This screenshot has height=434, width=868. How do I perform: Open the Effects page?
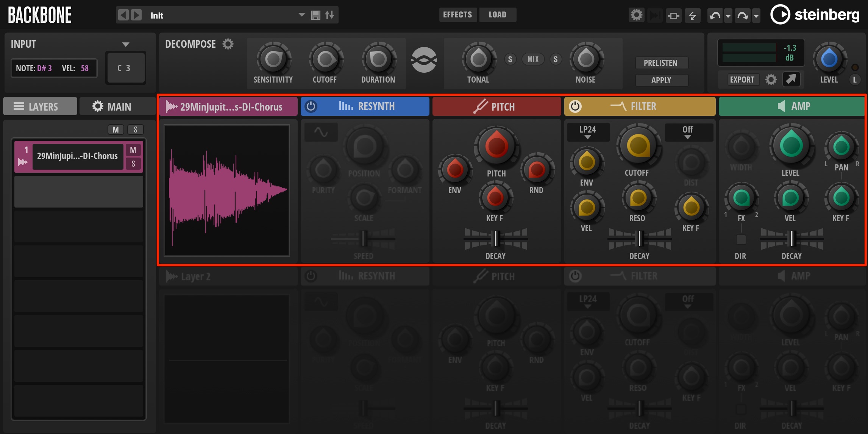click(x=458, y=15)
